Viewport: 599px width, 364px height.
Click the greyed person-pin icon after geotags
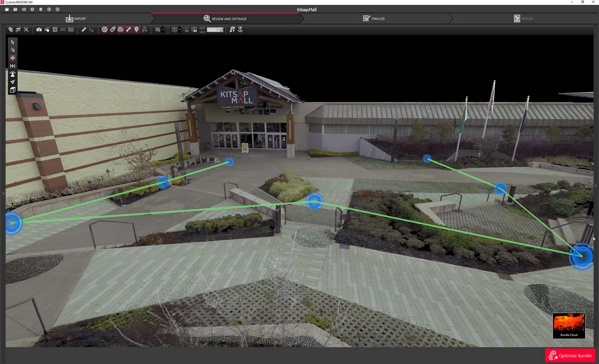click(144, 30)
